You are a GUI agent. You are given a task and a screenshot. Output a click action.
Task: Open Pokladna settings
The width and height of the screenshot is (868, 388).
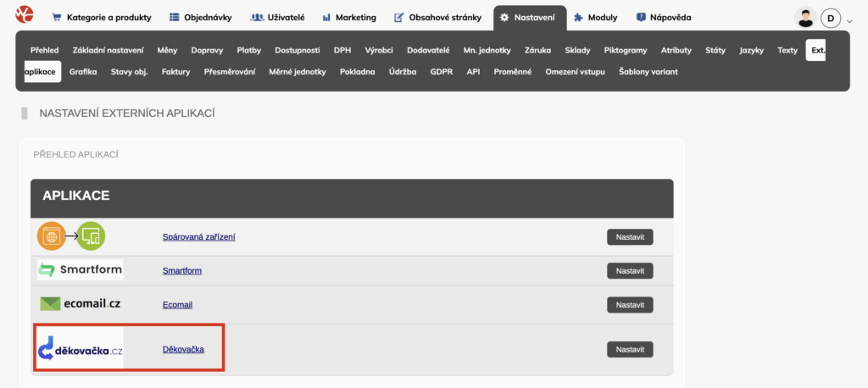(357, 71)
